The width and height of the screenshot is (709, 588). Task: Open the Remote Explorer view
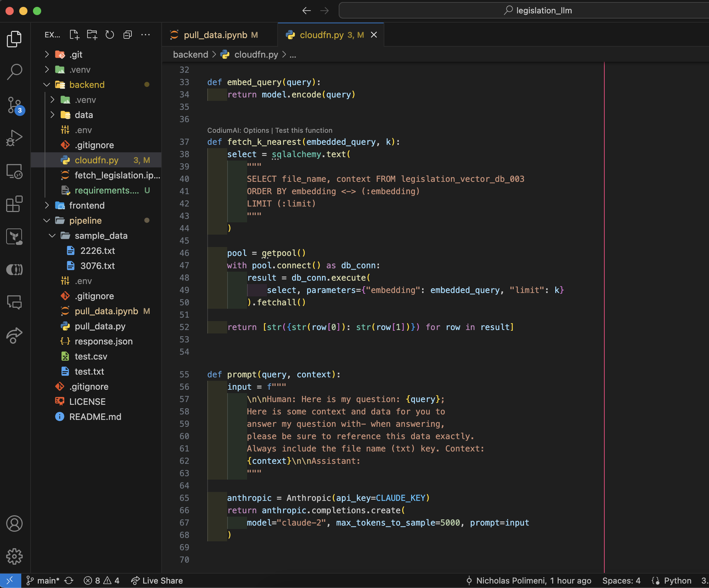(x=14, y=171)
